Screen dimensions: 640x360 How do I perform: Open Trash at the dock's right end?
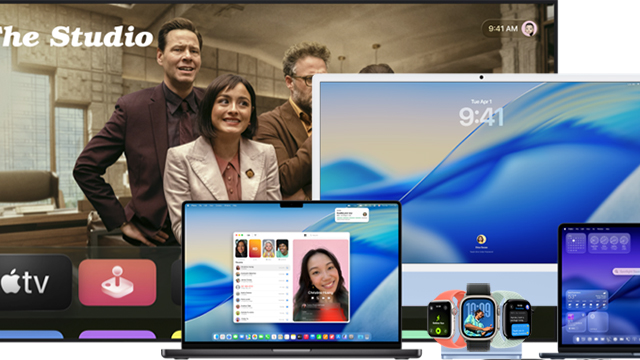367,337
